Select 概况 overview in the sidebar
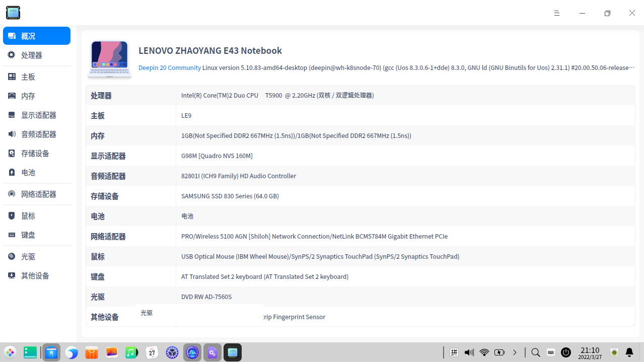The height and width of the screenshot is (362, 644). 37,36
